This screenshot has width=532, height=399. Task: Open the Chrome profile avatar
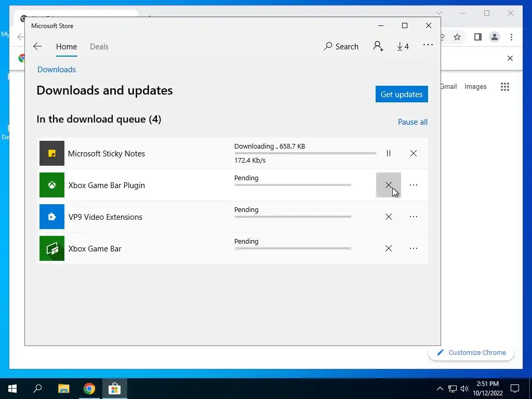point(495,37)
